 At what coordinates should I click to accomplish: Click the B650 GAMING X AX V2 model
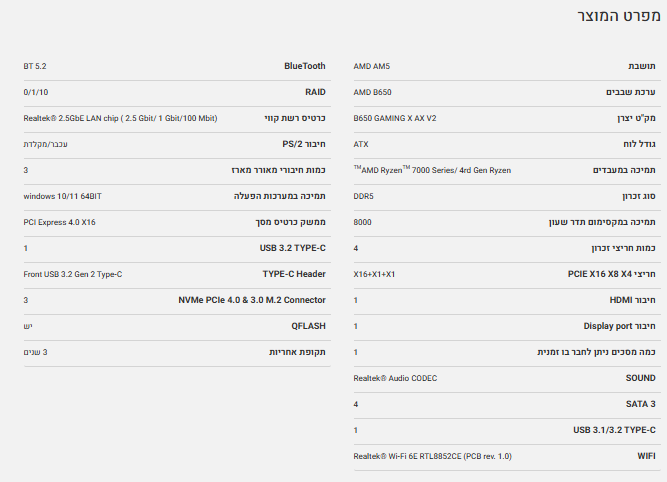[x=395, y=118]
